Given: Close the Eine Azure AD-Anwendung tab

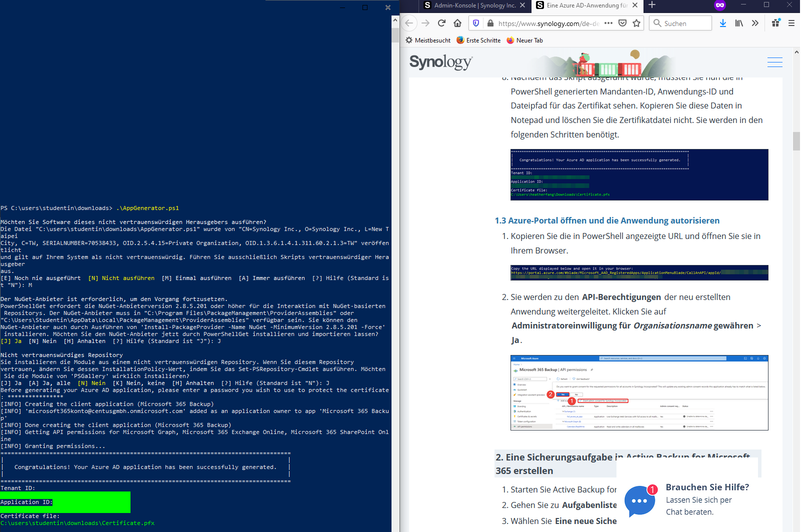Looking at the screenshot, I should [635, 5].
